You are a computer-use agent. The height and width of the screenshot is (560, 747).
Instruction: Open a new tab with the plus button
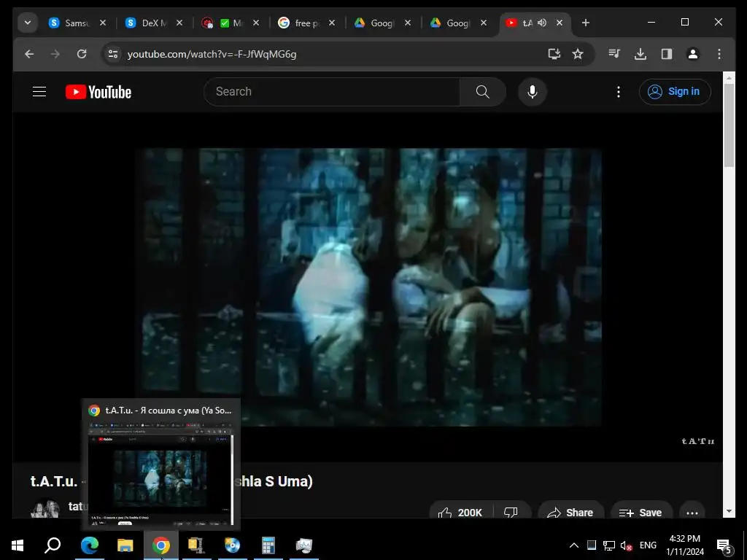[586, 23]
